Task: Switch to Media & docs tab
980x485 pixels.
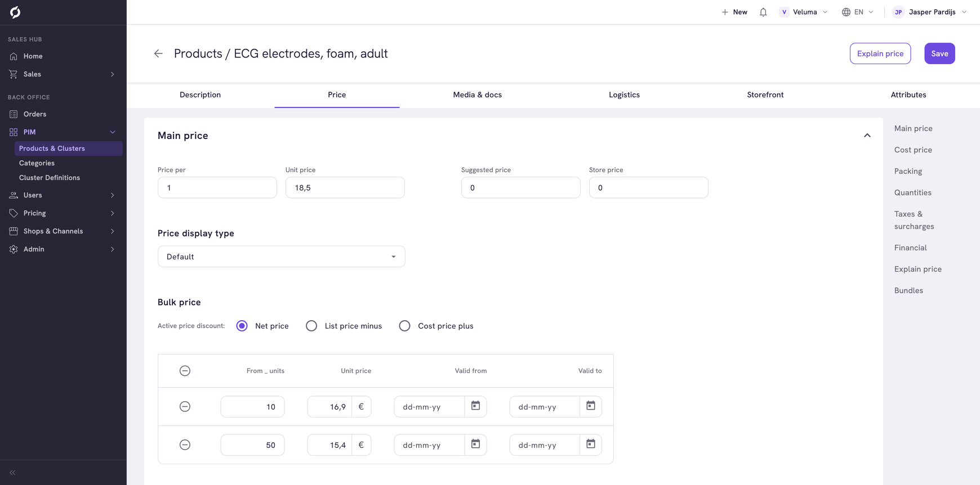Action: pyautogui.click(x=477, y=95)
